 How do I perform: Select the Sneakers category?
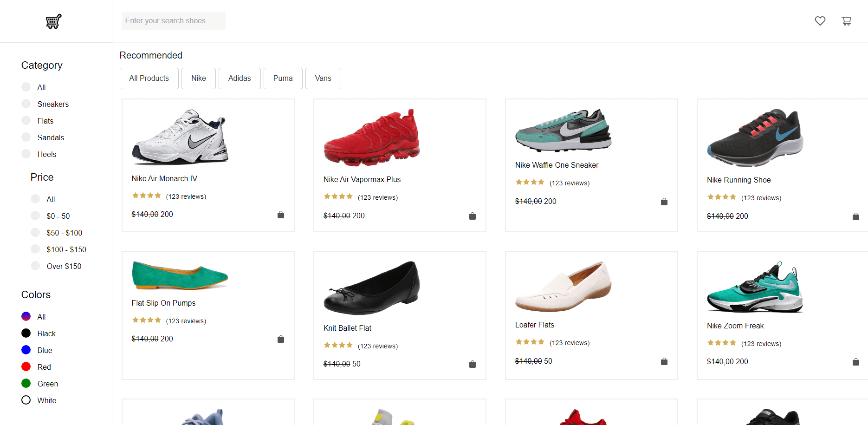26,104
